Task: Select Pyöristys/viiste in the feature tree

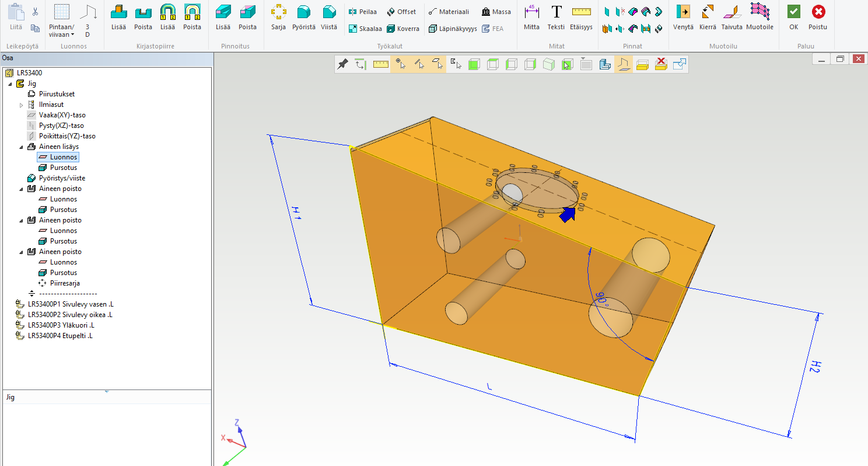Action: (62, 178)
